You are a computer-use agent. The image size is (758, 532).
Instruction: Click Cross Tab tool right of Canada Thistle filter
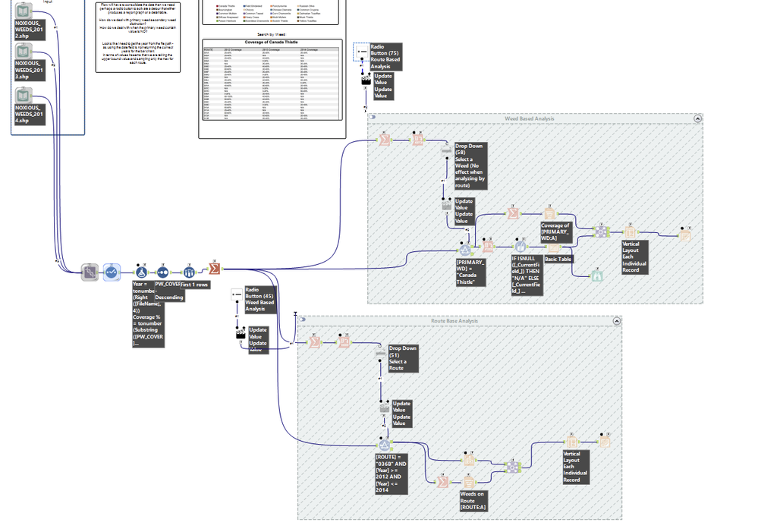point(488,247)
